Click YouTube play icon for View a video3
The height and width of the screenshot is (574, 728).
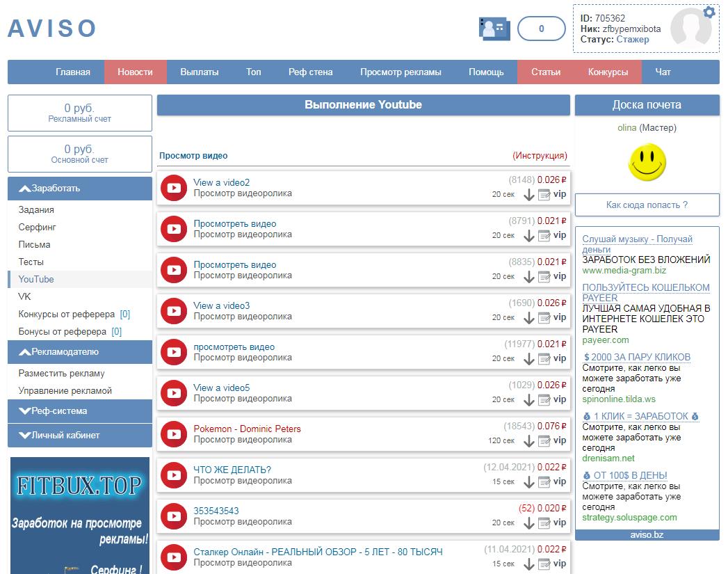coord(174,311)
